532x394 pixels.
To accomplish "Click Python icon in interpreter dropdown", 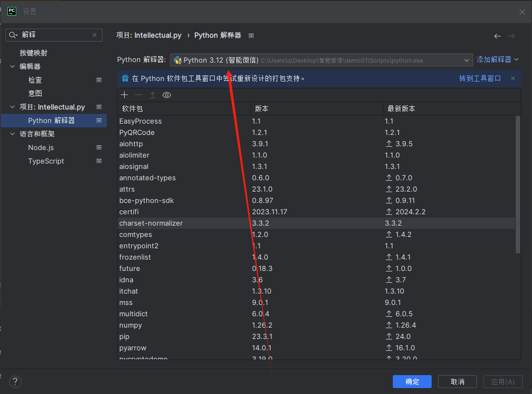I will [178, 60].
